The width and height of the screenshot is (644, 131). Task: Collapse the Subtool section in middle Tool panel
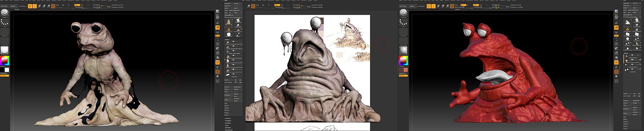(227, 39)
